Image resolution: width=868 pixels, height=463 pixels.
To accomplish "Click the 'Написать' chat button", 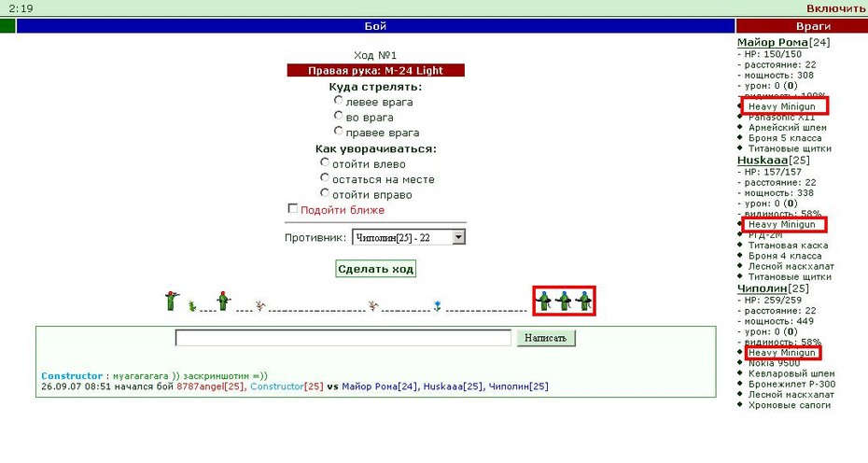I will click(546, 338).
